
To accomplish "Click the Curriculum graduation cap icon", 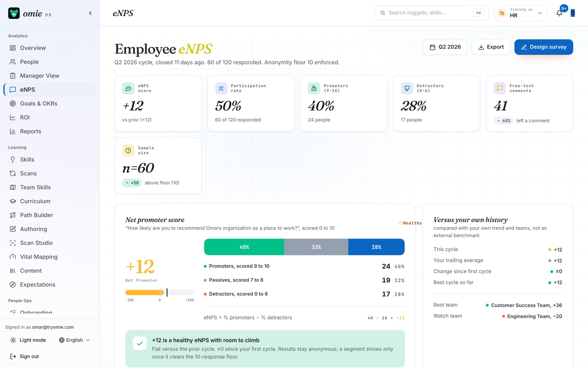I will click(x=13, y=201).
